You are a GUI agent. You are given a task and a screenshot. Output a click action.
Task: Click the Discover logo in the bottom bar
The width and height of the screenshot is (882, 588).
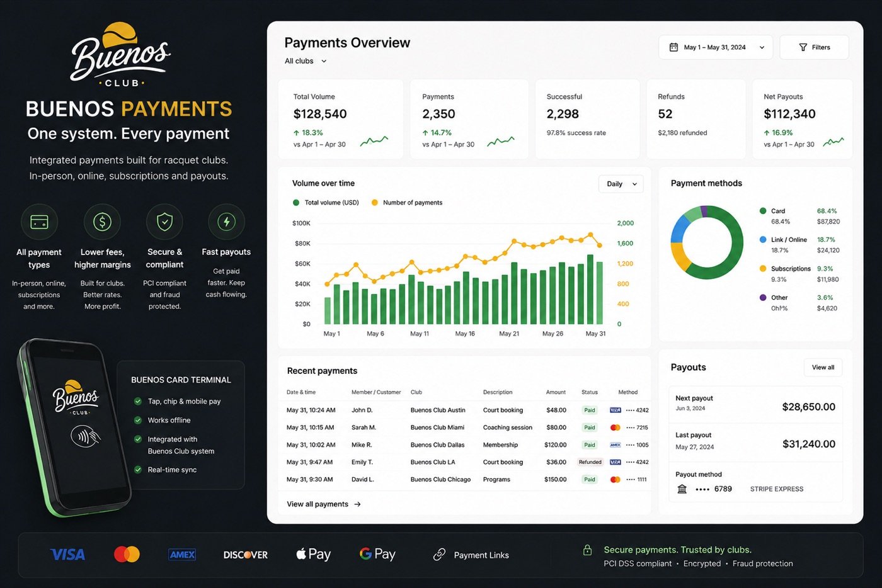[x=246, y=555]
